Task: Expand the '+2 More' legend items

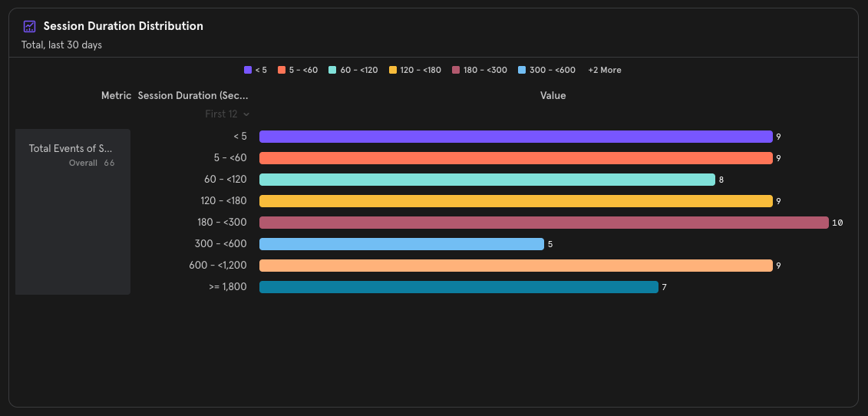Action: (x=605, y=70)
